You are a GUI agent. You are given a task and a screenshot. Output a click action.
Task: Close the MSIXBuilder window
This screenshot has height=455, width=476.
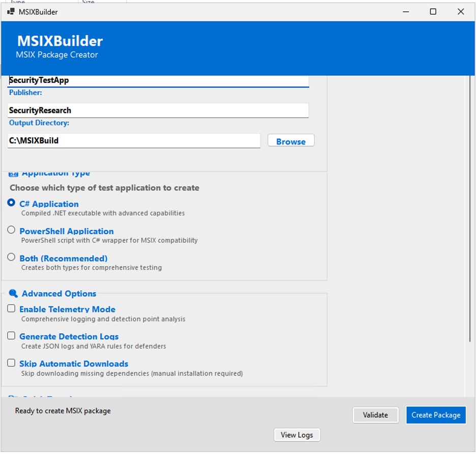[461, 12]
